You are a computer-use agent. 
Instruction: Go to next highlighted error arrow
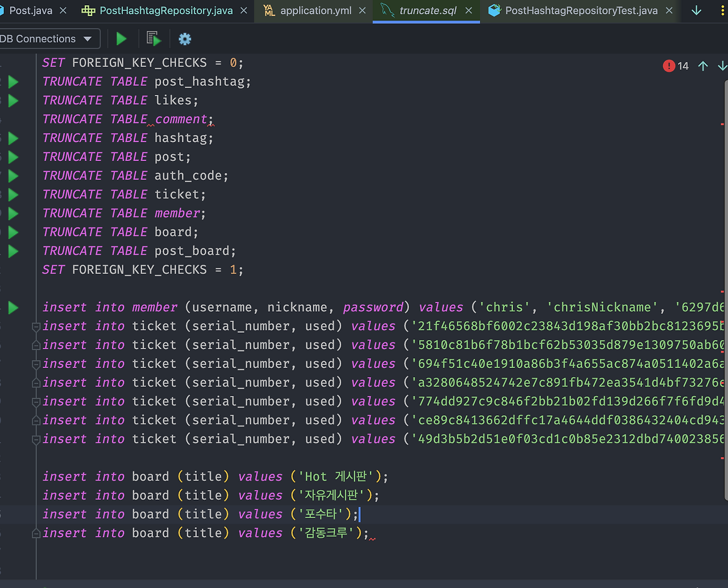(722, 66)
